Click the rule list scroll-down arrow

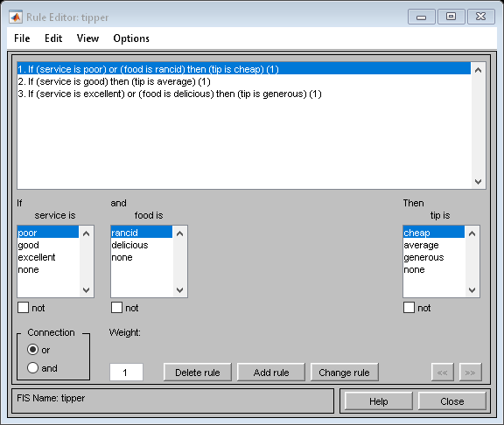click(x=478, y=182)
